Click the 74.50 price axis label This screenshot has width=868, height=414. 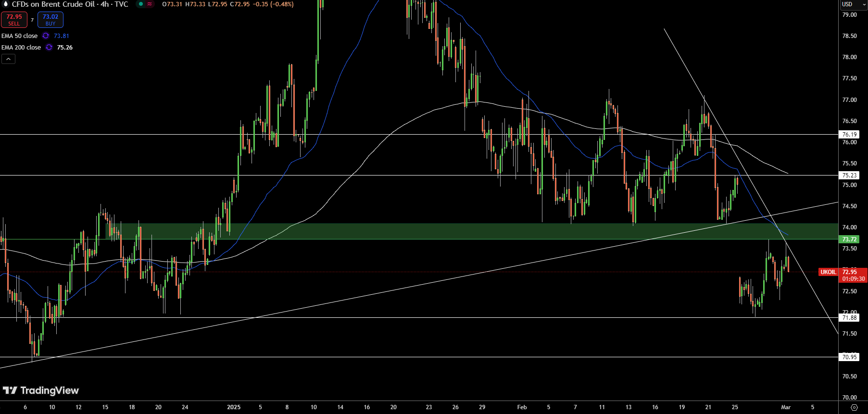850,206
